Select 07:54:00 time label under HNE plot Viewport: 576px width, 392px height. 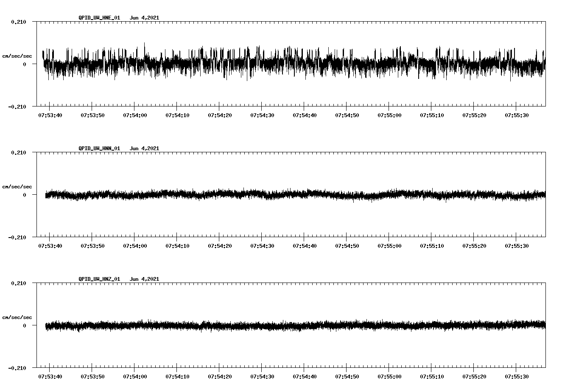coord(135,115)
